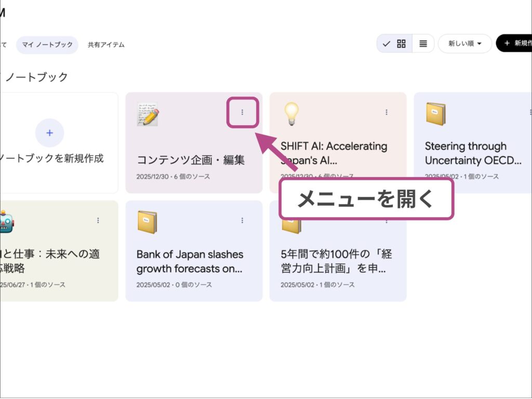Screen dimensions: 532x399
Task: Click the plus icon to create a notebook
Action: pyautogui.click(x=49, y=132)
